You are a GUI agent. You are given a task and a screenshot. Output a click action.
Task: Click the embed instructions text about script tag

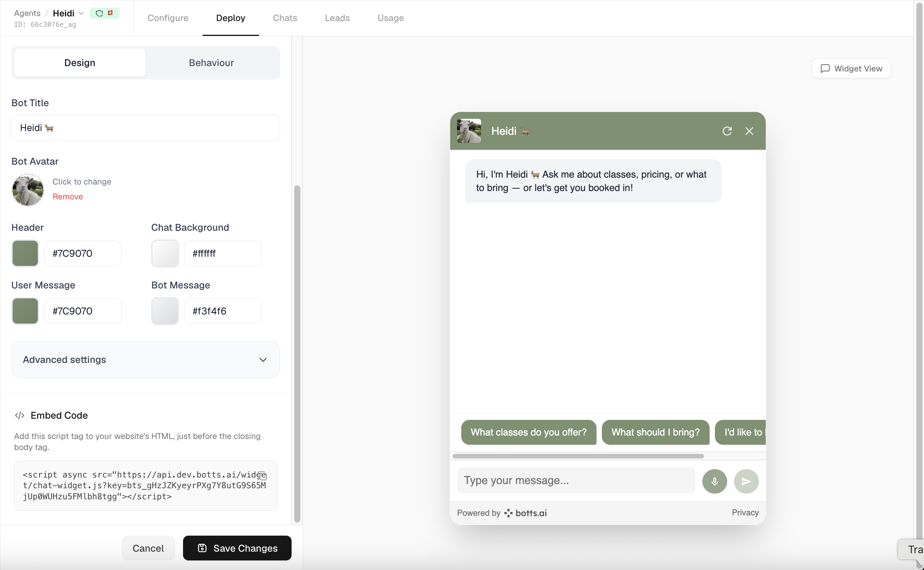click(x=137, y=442)
